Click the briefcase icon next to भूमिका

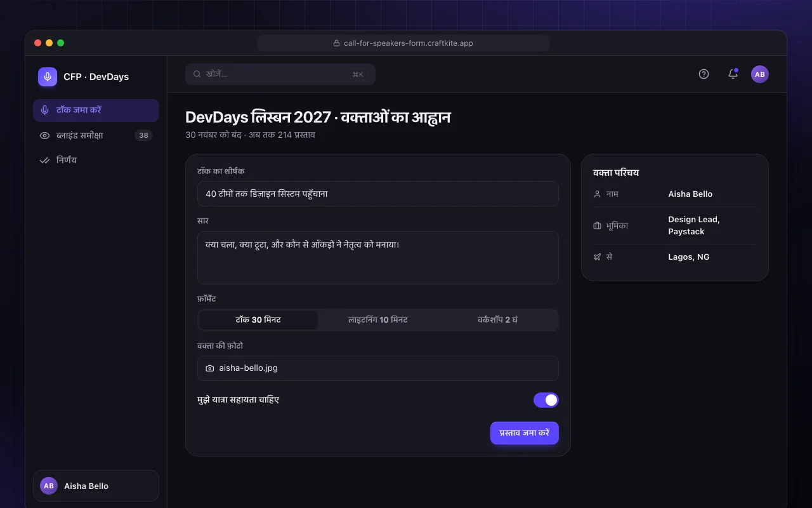point(597,225)
